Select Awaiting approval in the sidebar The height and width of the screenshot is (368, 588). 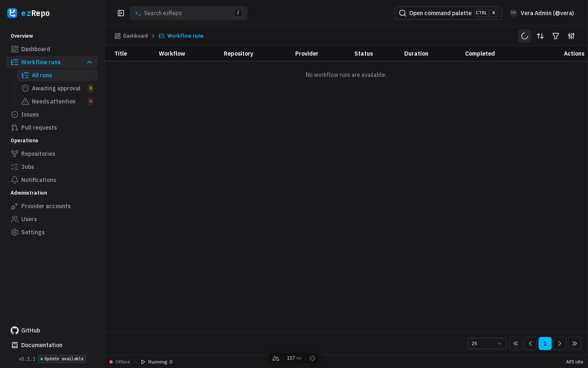pos(57,88)
